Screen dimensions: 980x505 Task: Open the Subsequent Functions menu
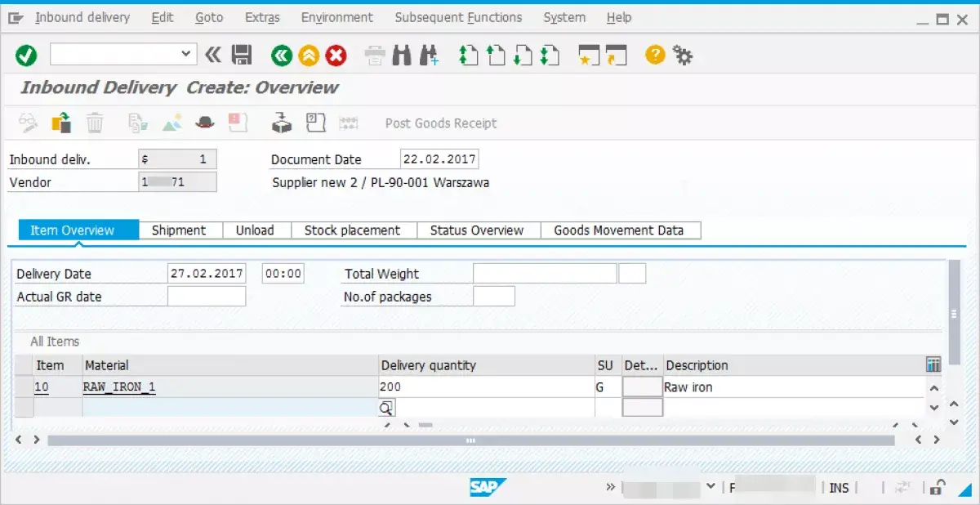(x=458, y=17)
